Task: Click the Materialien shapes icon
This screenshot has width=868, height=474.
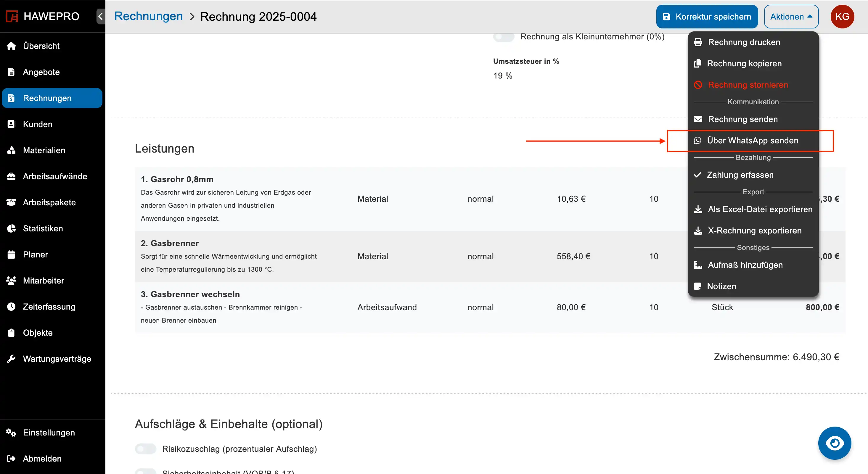Action: coord(12,150)
